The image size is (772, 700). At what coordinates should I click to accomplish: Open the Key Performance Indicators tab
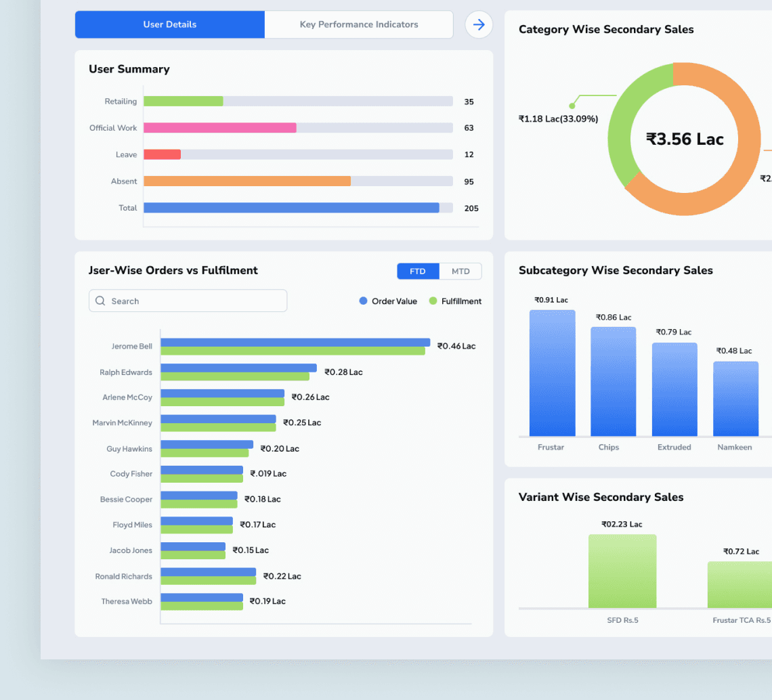coord(359,24)
